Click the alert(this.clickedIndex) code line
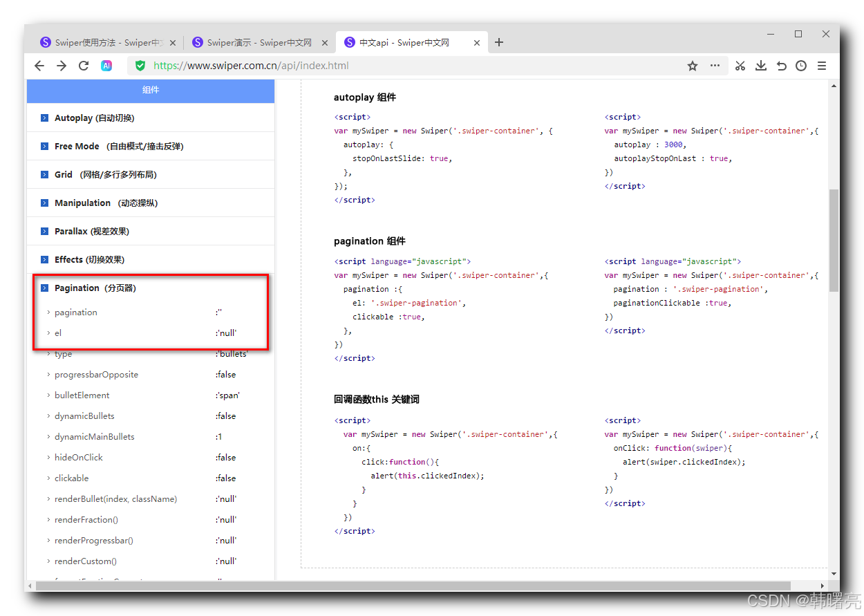The width and height of the screenshot is (864, 616). point(427,476)
